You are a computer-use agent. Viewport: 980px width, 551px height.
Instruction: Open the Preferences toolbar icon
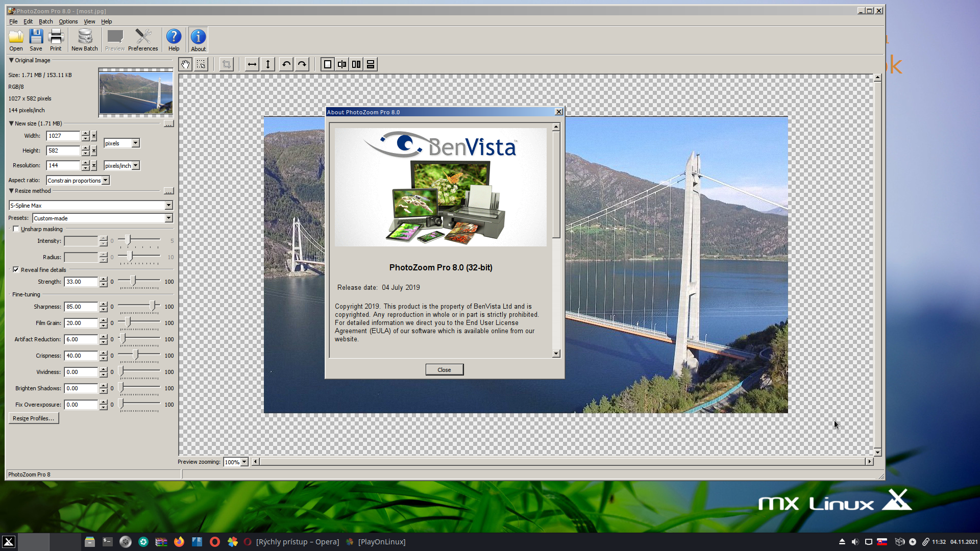pos(143,40)
